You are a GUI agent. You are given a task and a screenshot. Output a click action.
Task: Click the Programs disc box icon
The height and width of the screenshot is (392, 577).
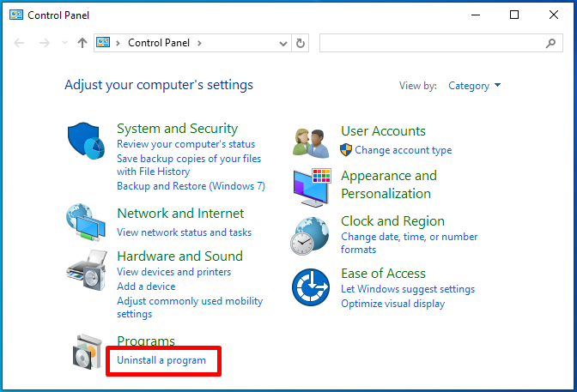tap(88, 352)
